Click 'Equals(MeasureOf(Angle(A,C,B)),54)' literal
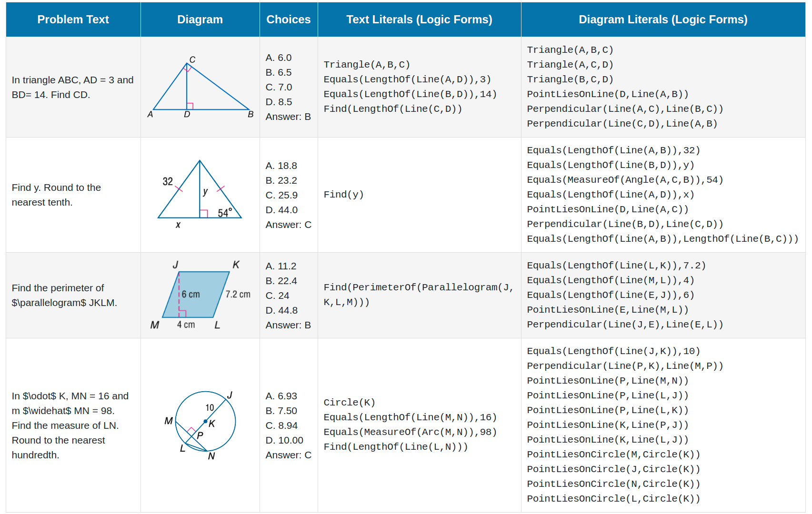Viewport: 812px width, 514px height. [x=625, y=180]
